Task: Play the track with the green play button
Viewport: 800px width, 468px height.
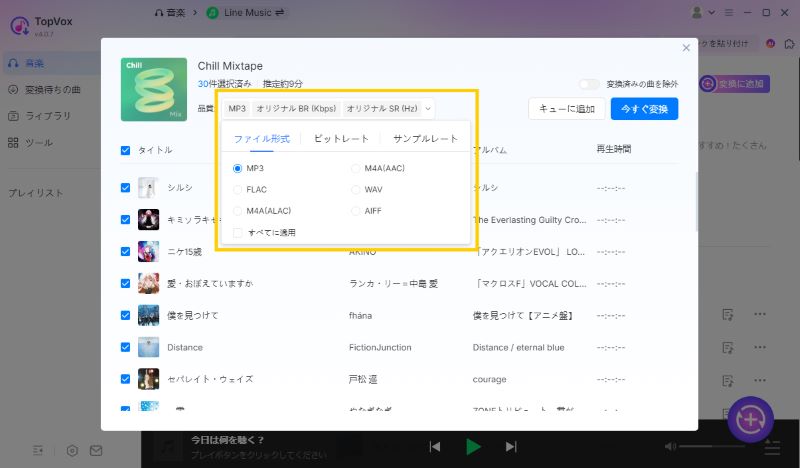Action: (x=473, y=447)
